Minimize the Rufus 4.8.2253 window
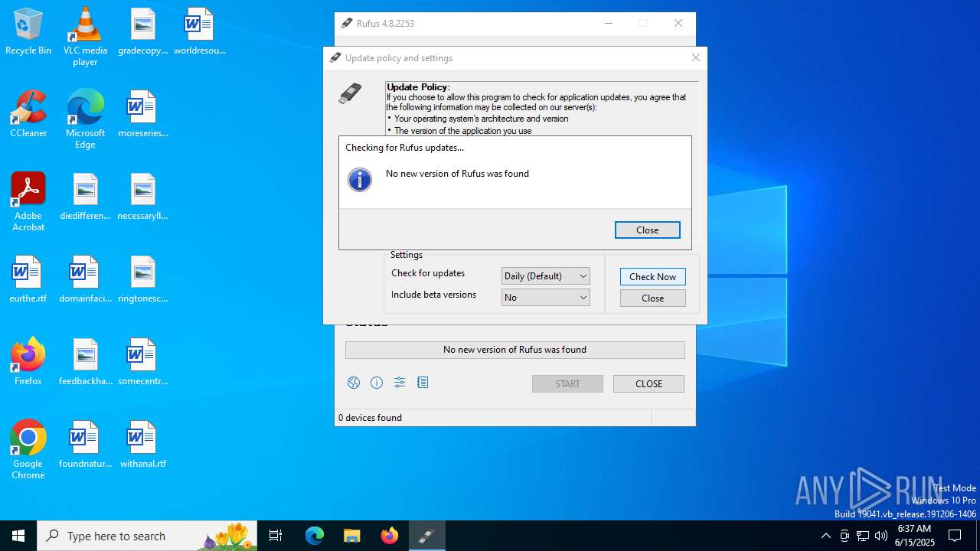This screenshot has height=551, width=980. point(609,23)
